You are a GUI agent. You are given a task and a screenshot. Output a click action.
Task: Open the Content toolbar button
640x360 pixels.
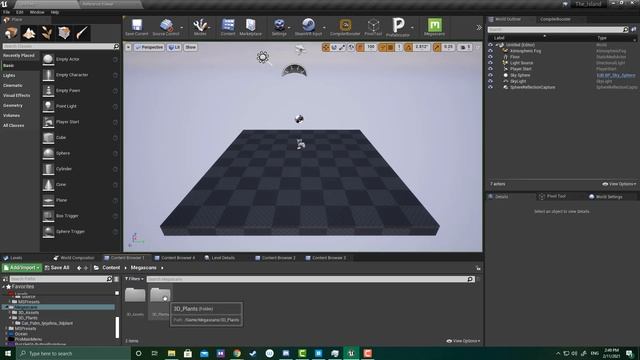[228, 27]
